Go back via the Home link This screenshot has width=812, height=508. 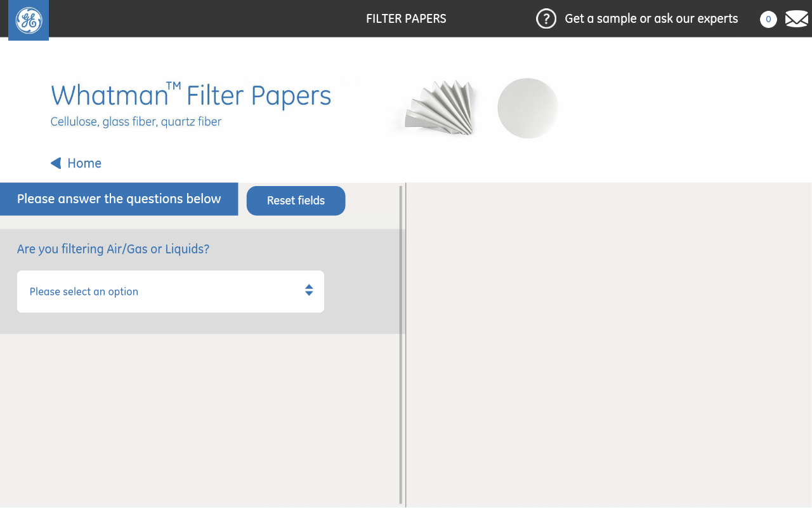click(84, 163)
